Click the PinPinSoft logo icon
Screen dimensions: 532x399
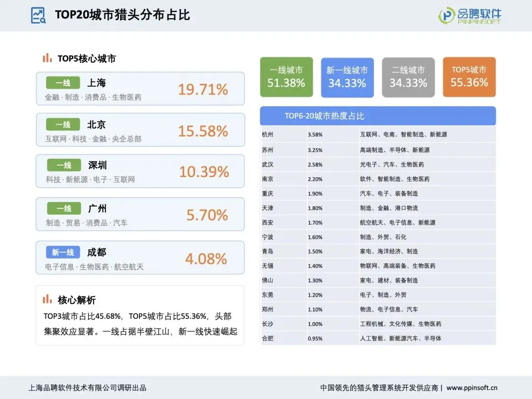point(446,15)
